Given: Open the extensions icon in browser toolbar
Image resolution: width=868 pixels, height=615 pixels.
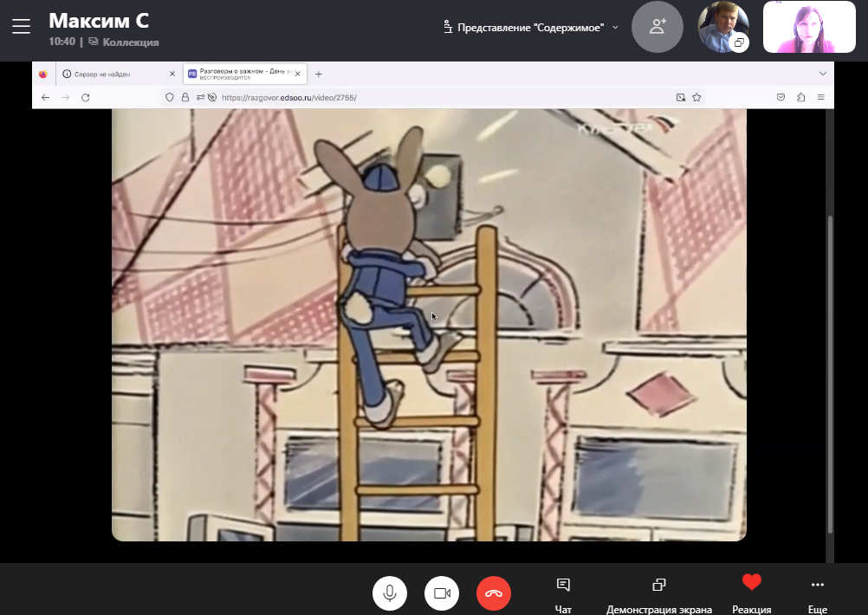Looking at the screenshot, I should (800, 97).
